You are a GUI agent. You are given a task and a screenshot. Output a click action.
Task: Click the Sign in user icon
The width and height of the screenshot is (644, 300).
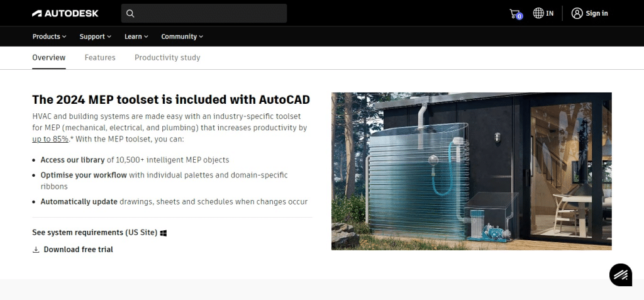click(577, 13)
